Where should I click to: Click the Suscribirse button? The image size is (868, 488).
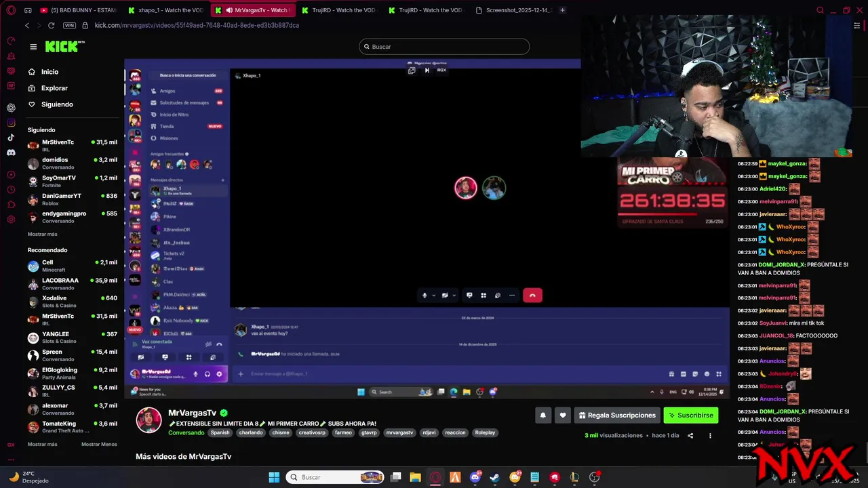(690, 415)
